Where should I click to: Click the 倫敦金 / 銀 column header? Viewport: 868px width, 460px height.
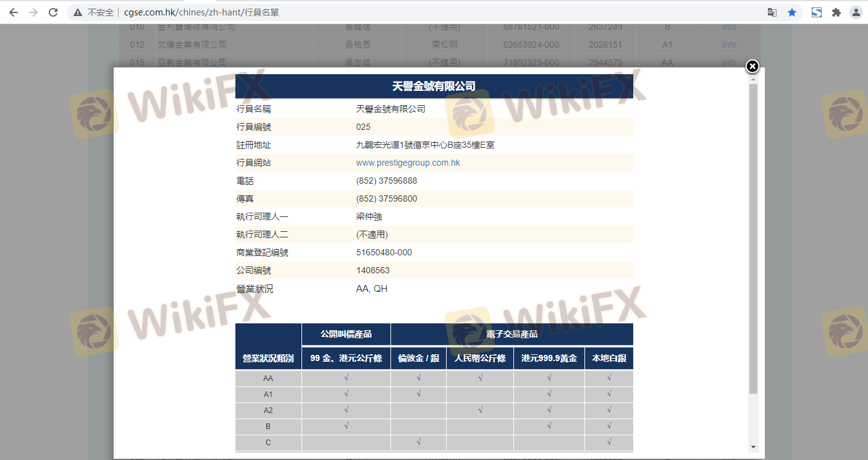418,359
